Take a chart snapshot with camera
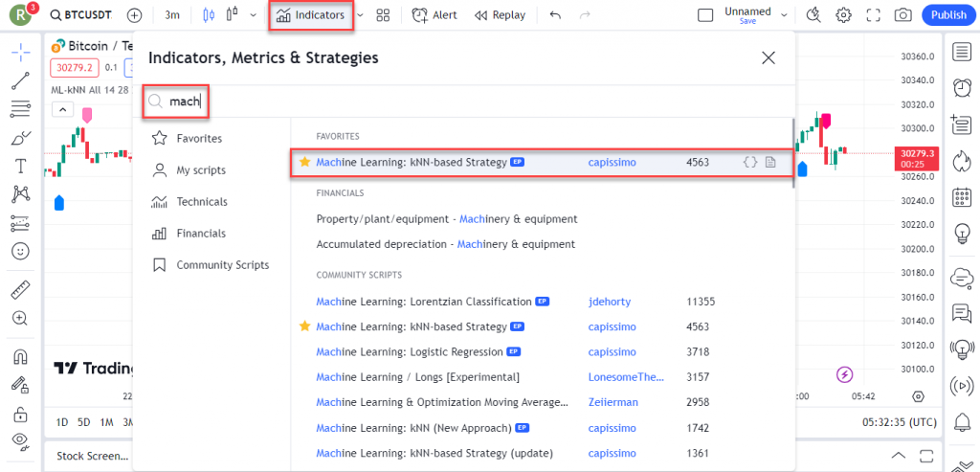The image size is (980, 472). (x=902, y=15)
